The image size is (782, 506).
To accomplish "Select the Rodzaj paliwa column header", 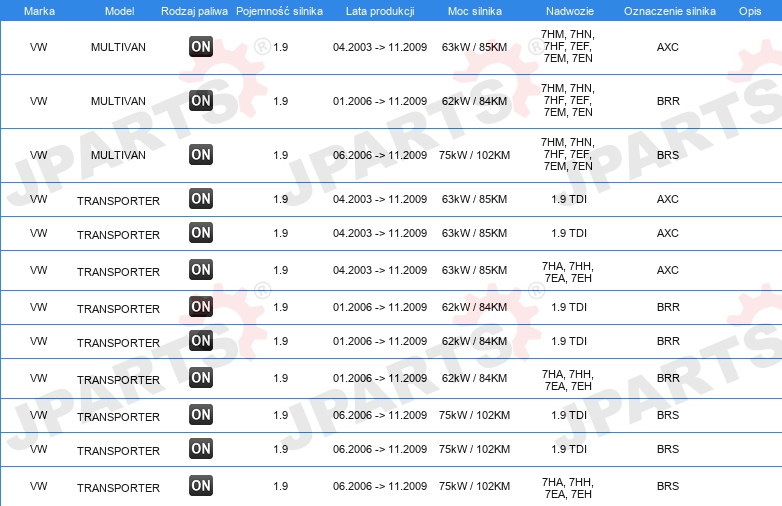I will click(x=195, y=11).
